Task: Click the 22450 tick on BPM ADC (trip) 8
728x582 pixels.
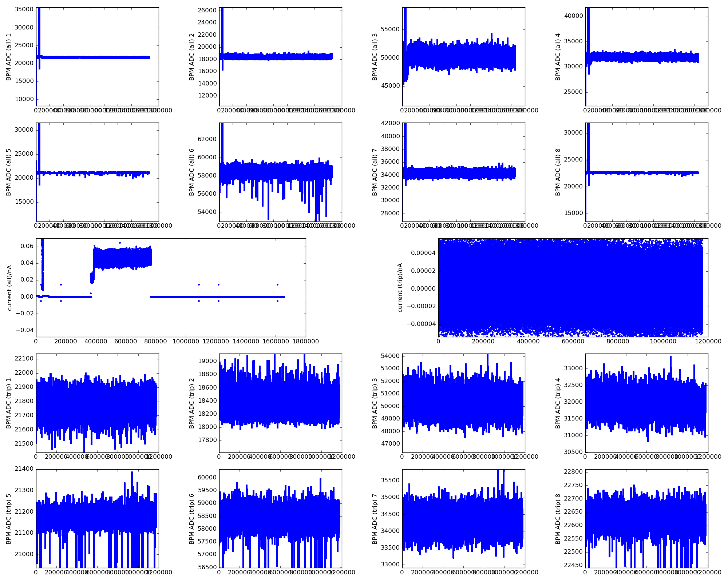Action: [573, 565]
